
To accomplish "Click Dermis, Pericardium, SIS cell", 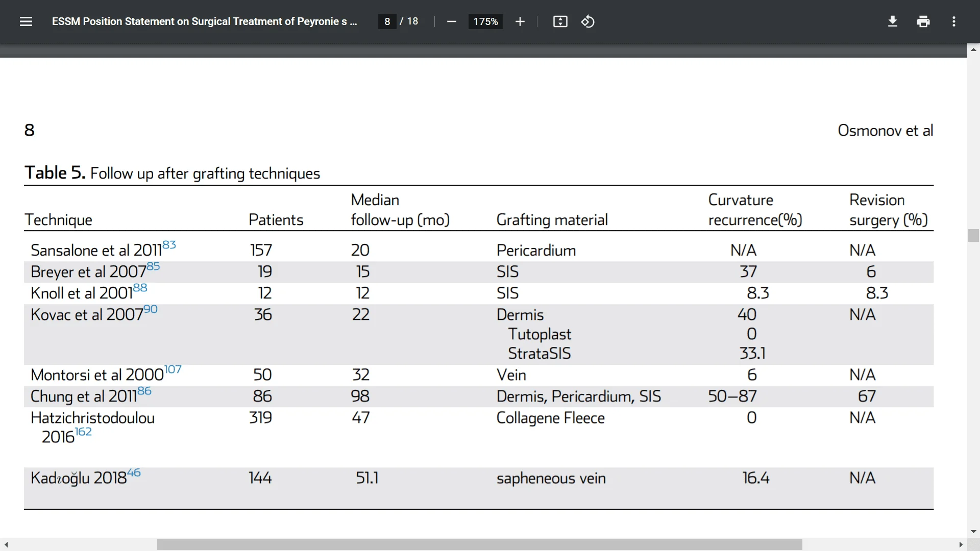I will click(578, 396).
